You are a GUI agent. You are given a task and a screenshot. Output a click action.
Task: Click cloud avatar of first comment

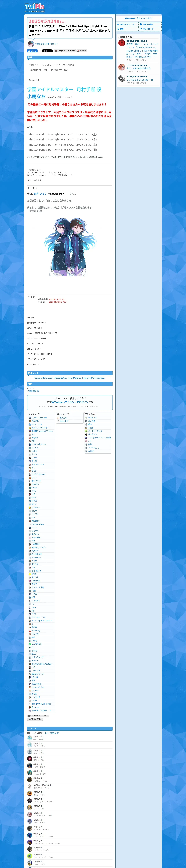pyautogui.click(x=30, y=738)
